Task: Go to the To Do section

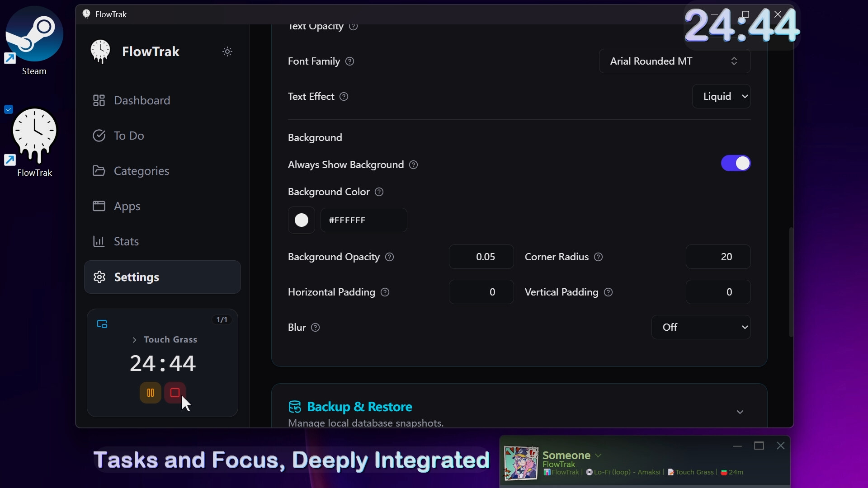Action: click(162, 136)
